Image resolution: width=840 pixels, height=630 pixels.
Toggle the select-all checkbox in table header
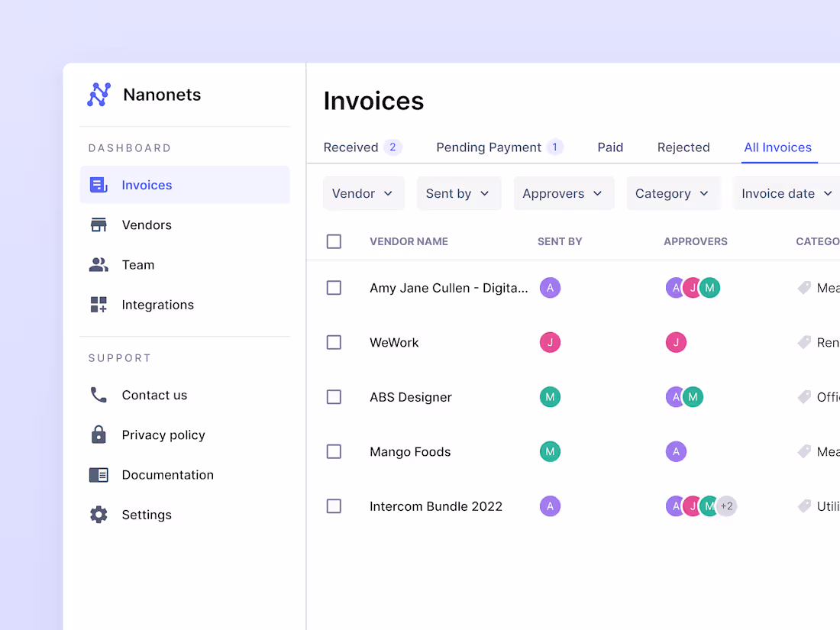tap(334, 241)
